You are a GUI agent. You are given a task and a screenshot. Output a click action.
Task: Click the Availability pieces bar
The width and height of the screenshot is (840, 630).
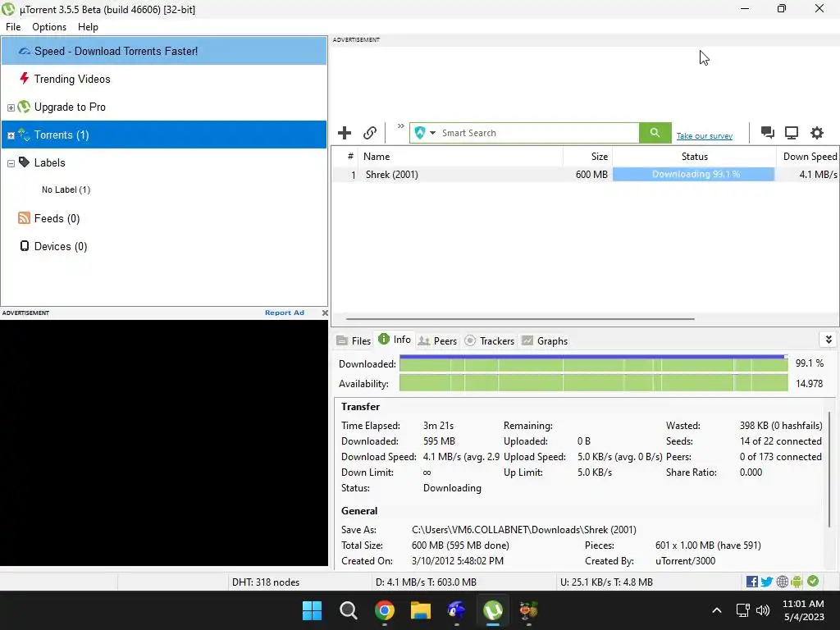click(594, 384)
